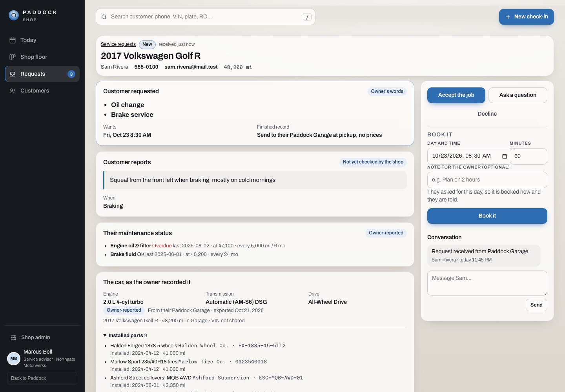Select Customers in the sidebar
The width and height of the screenshot is (565, 392).
pos(42,91)
